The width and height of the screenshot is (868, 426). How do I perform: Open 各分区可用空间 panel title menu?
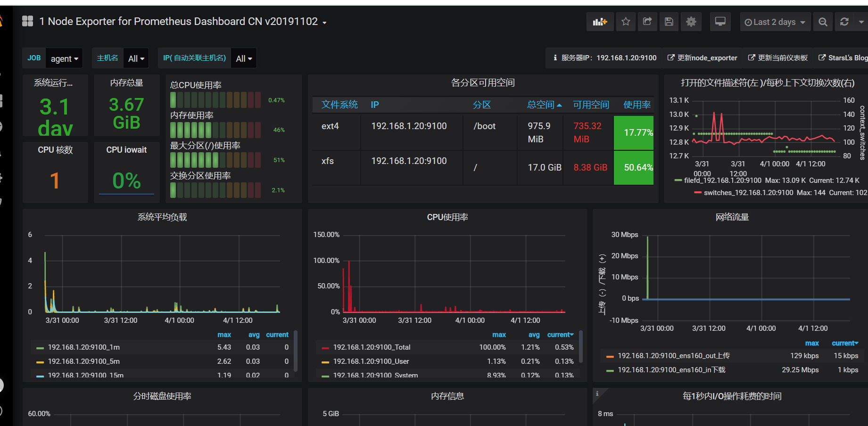pyautogui.click(x=483, y=82)
